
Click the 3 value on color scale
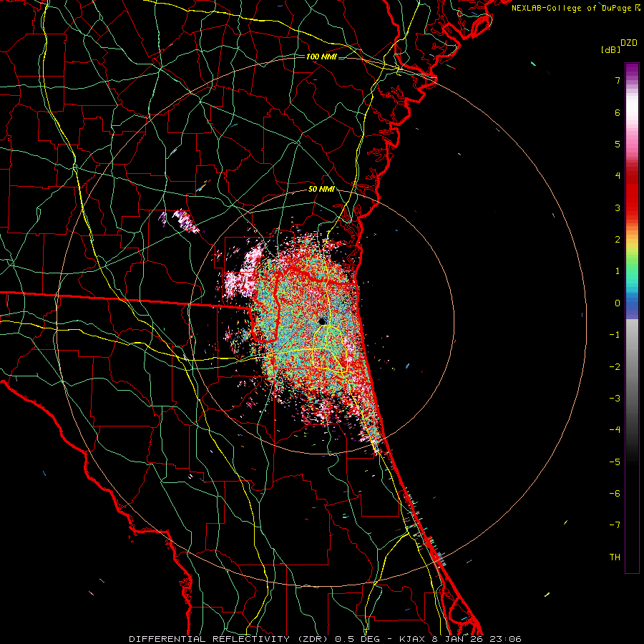coord(618,208)
